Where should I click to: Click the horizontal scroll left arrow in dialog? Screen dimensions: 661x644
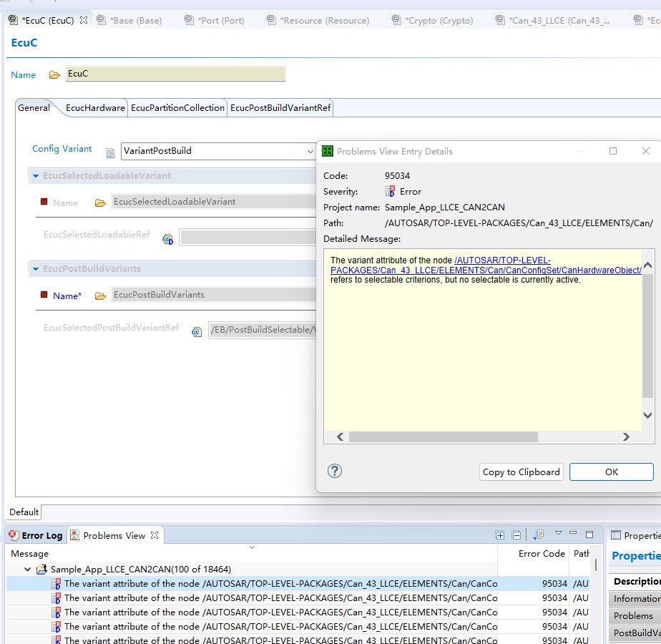(341, 437)
